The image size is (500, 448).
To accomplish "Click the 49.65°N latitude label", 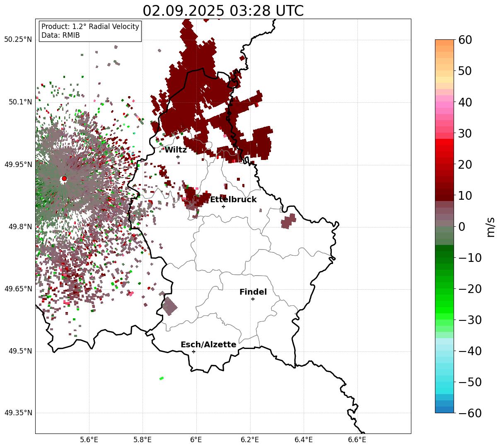I will click(18, 289).
